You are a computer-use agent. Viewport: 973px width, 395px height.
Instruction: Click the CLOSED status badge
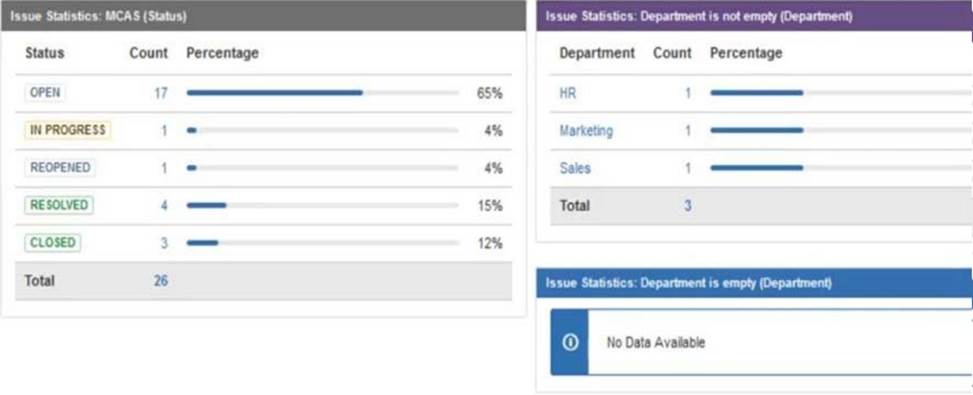click(x=53, y=242)
